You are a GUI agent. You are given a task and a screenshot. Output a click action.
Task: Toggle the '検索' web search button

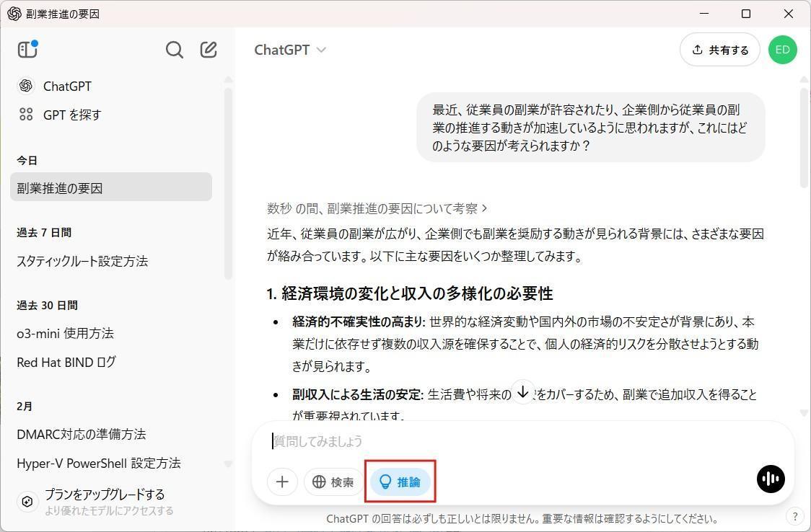click(x=333, y=482)
